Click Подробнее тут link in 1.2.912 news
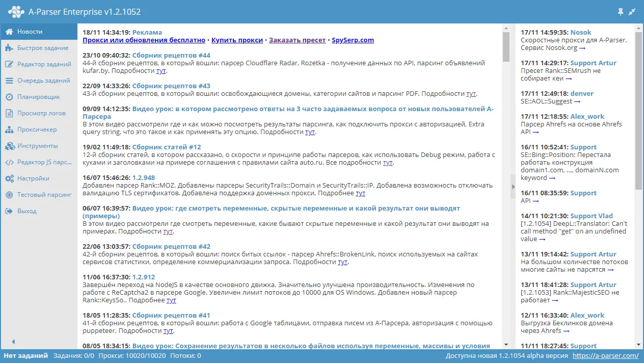Screen dimensions: 644x363 click(x=171, y=300)
